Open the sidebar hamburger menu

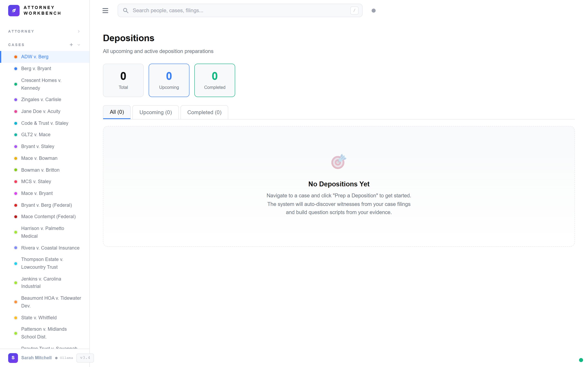click(x=105, y=10)
